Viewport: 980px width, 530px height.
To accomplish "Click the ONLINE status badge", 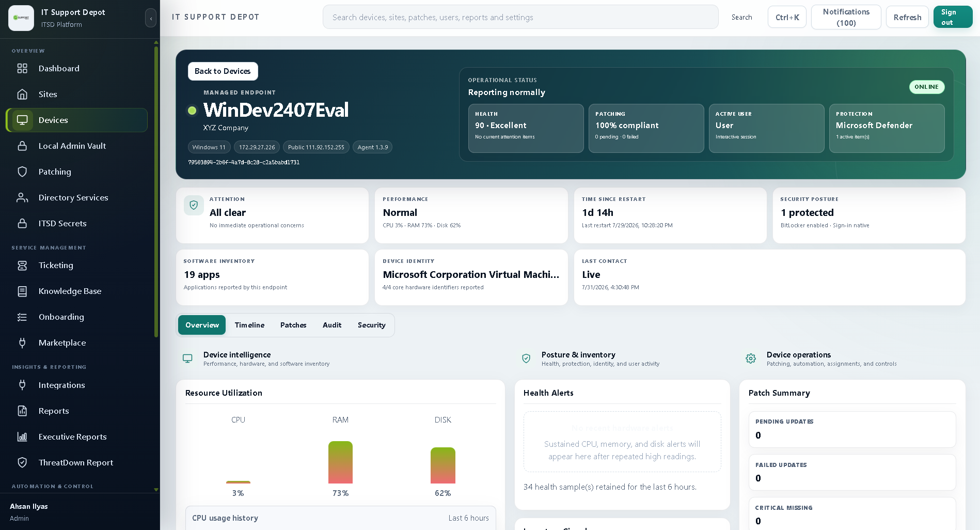I will point(927,87).
